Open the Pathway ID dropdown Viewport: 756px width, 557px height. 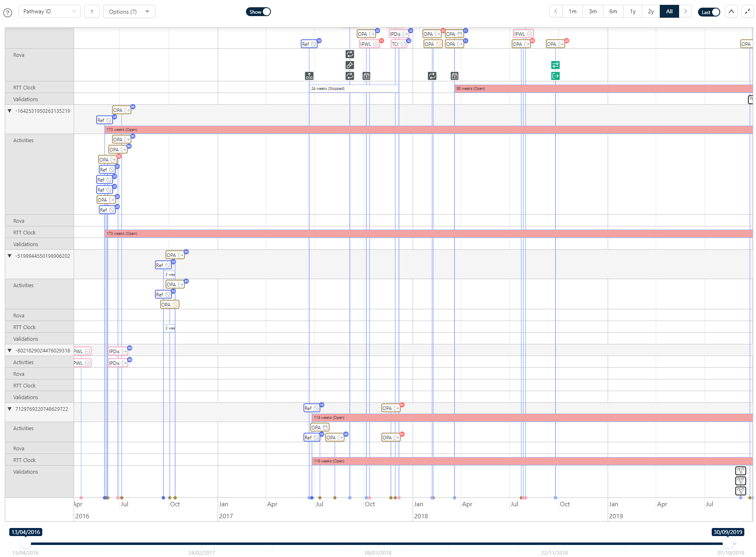(x=50, y=12)
